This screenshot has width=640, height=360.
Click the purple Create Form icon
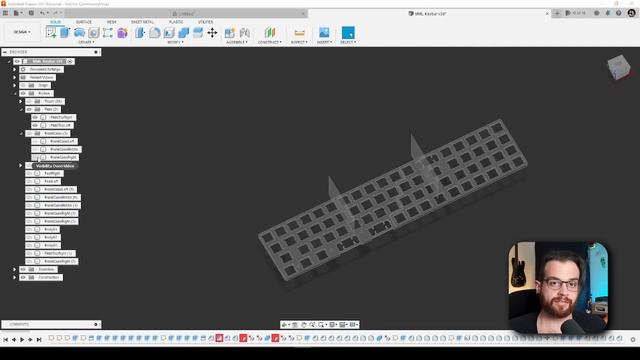click(122, 33)
